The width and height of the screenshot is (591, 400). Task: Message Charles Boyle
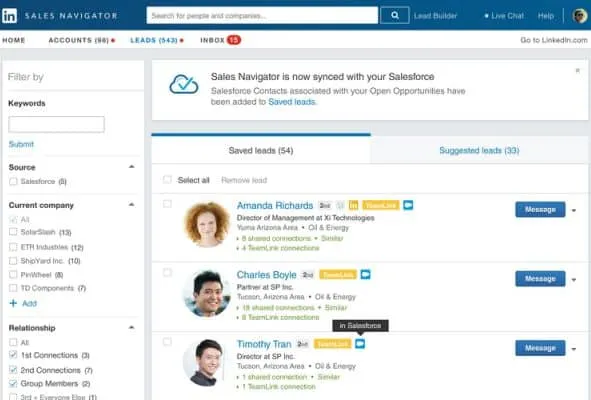[x=540, y=279]
